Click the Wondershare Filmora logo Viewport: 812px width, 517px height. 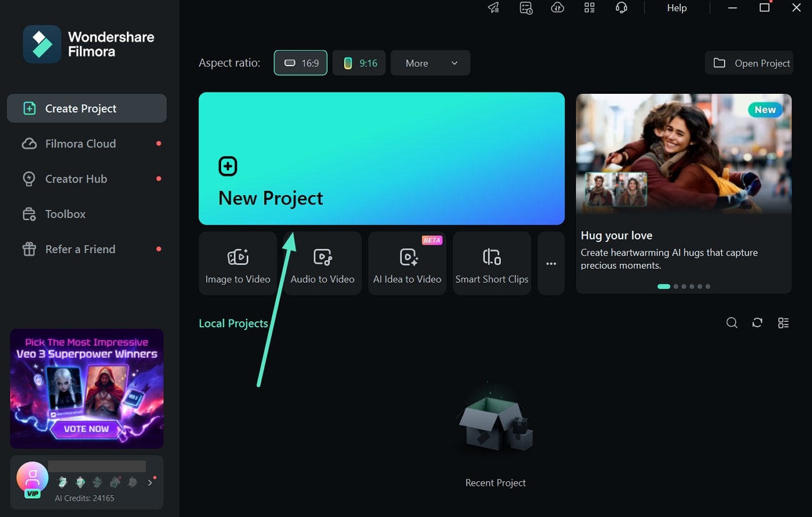(89, 44)
